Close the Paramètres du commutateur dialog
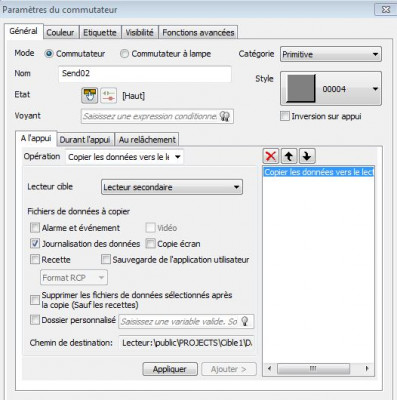This screenshot has width=397, height=400. pyautogui.click(x=386, y=9)
